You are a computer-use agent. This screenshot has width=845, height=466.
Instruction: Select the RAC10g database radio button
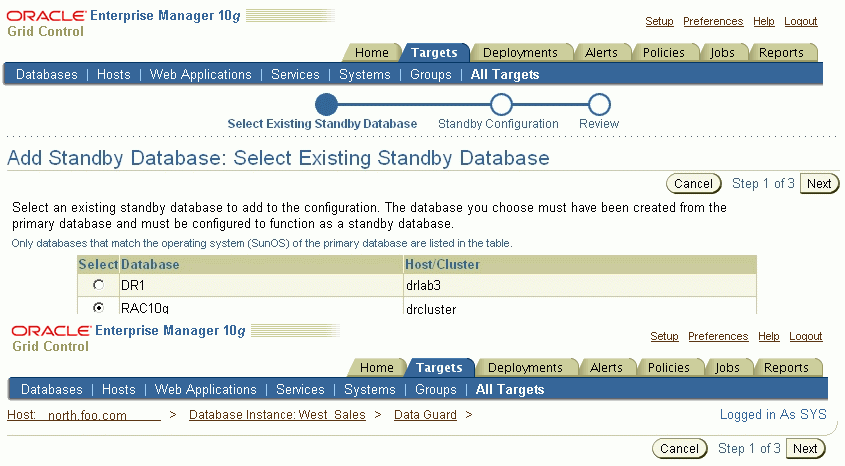pyautogui.click(x=98, y=308)
